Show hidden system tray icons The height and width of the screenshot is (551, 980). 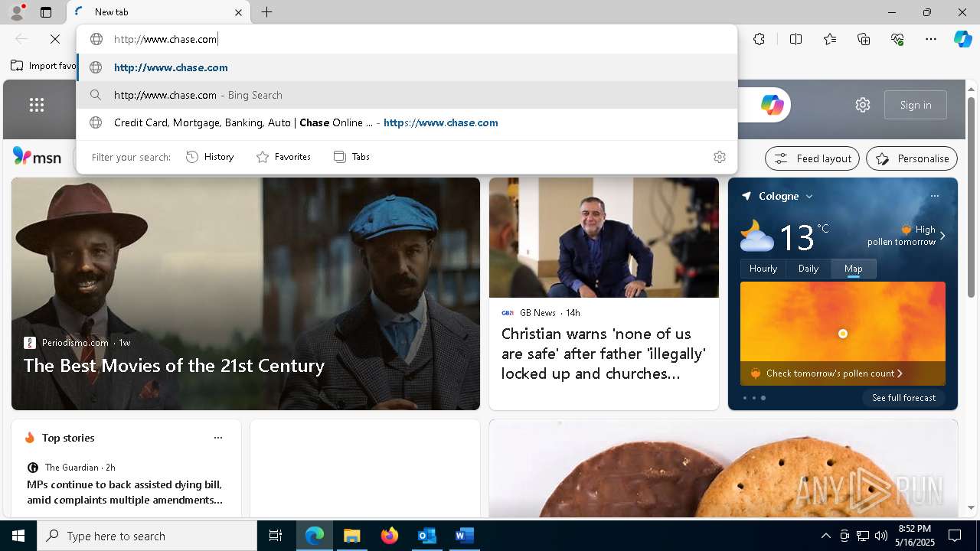[825, 536]
